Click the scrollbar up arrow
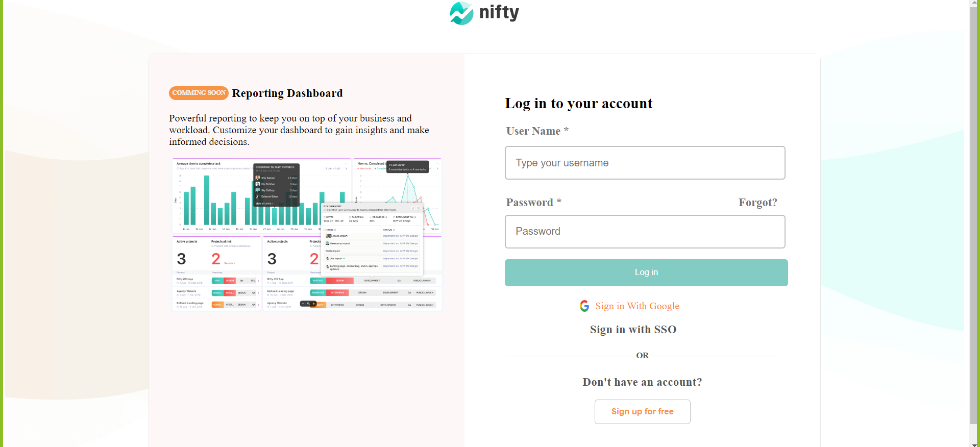980x447 pixels. tap(974, 4)
